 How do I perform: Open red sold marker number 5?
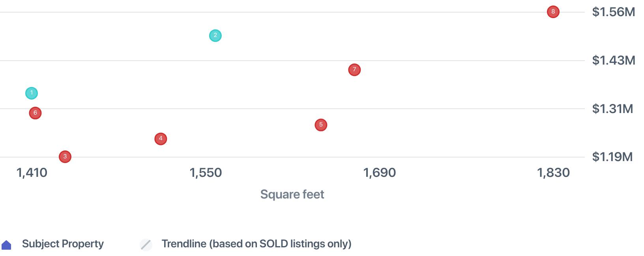click(x=321, y=125)
